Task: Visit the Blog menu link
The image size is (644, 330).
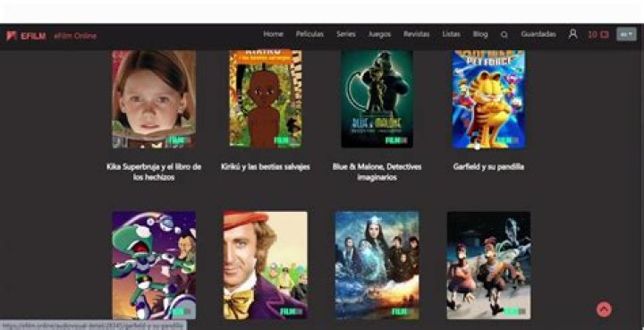Action: [x=480, y=34]
